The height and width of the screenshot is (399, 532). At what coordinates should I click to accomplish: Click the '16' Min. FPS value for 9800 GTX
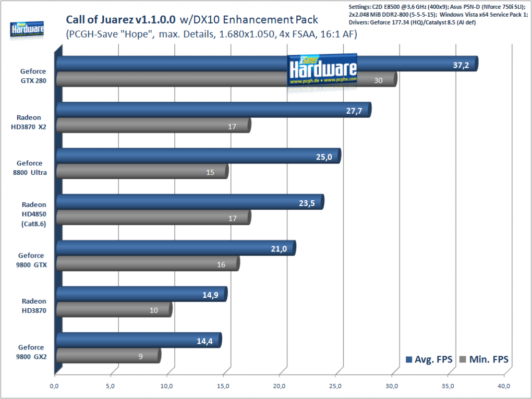tap(221, 264)
